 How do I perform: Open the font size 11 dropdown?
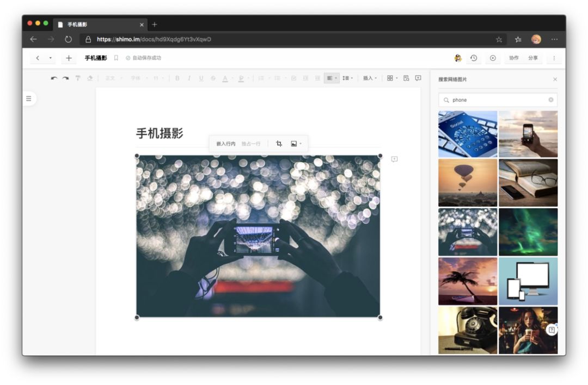[x=158, y=78]
